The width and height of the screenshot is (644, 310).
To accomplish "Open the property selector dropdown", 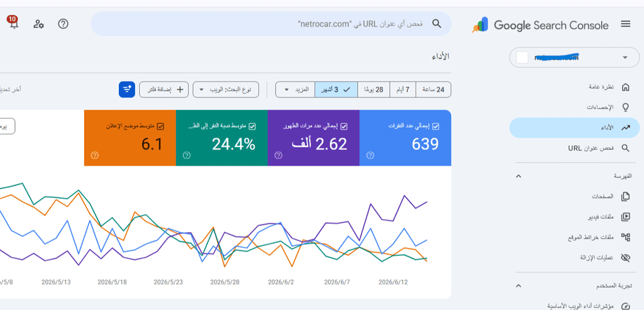I will (575, 57).
